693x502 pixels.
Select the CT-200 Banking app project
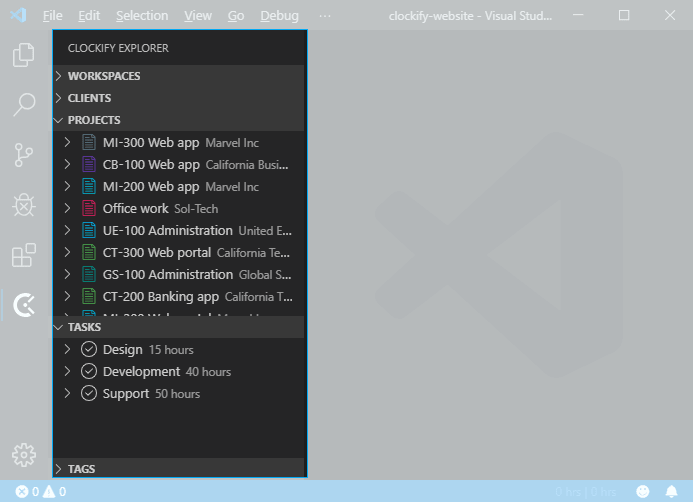179,297
